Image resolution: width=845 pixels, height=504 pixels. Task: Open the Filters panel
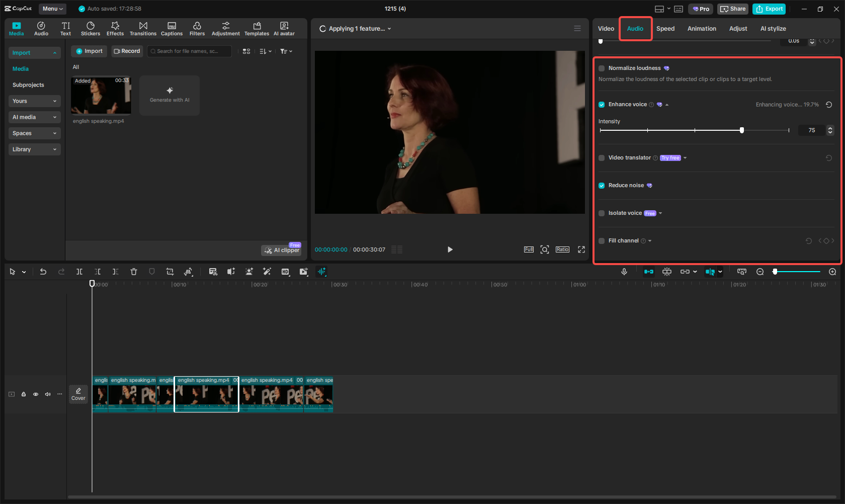coord(197,28)
